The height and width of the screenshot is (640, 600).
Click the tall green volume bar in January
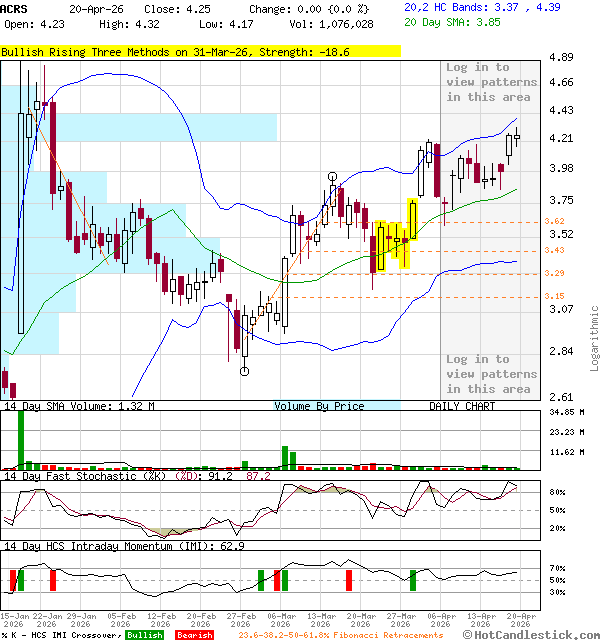[x=21, y=439]
